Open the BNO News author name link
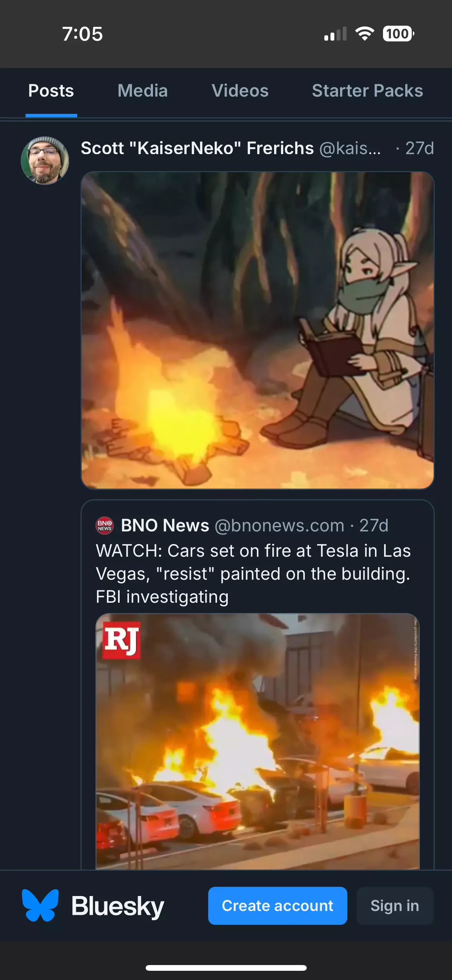The width and height of the screenshot is (452, 980). click(165, 526)
